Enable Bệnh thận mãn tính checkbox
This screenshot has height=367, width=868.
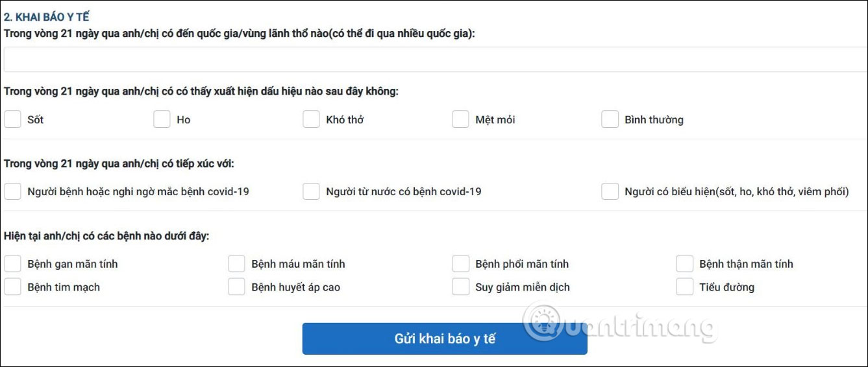[x=684, y=264]
